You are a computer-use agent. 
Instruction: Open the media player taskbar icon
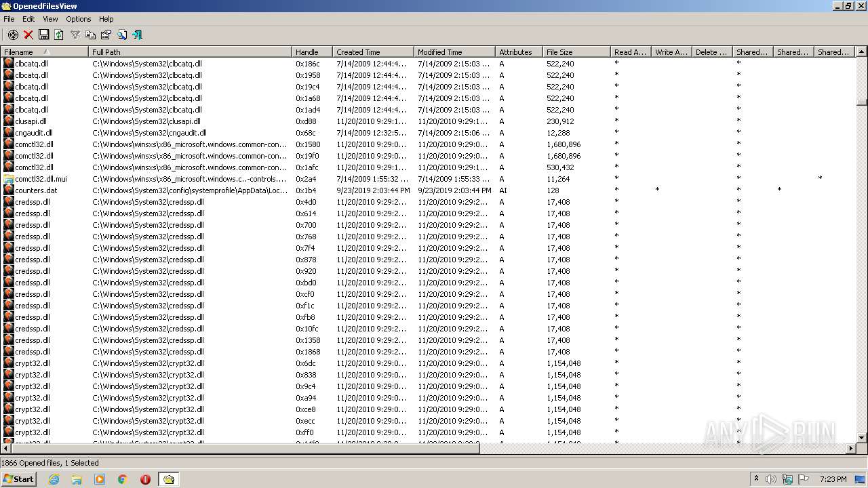point(100,479)
